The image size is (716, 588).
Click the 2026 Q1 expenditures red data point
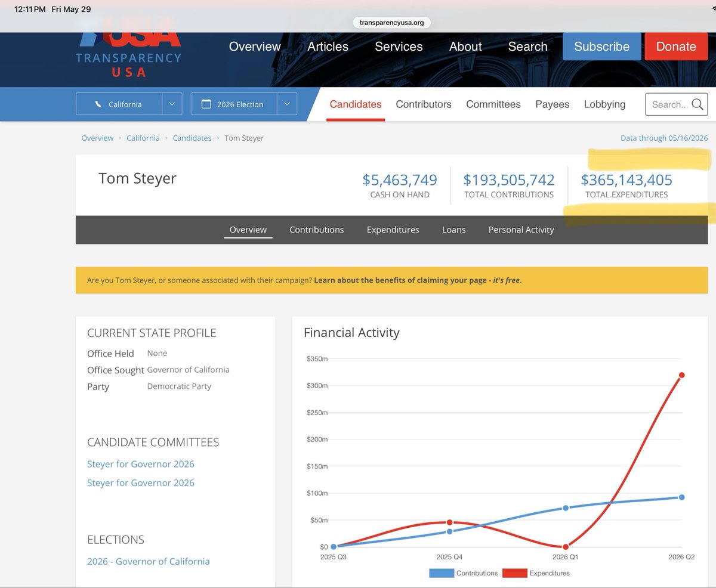click(x=566, y=547)
